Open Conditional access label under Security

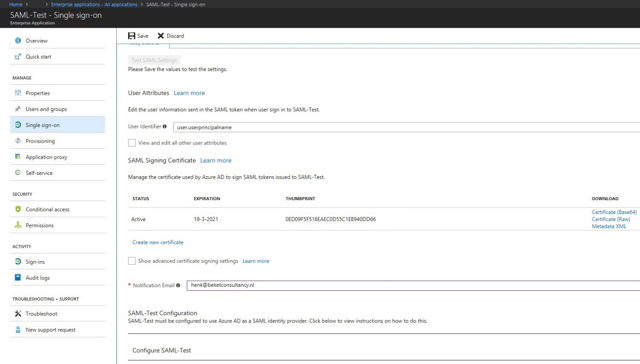(x=47, y=209)
